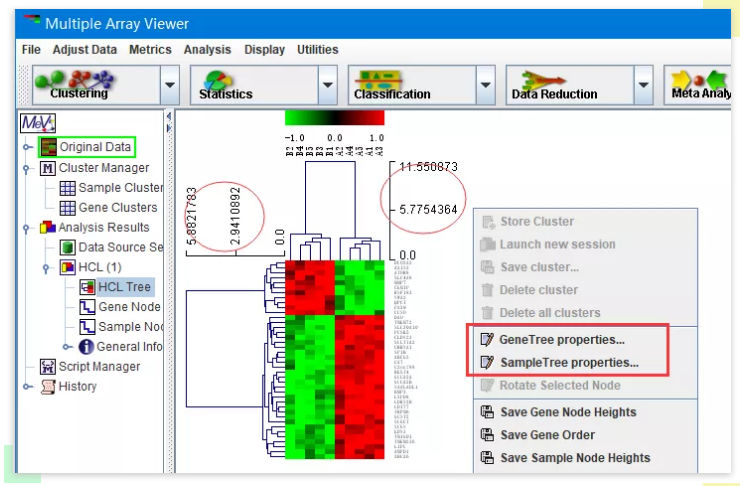
Task: Open the General Information node icon
Action: [x=86, y=347]
